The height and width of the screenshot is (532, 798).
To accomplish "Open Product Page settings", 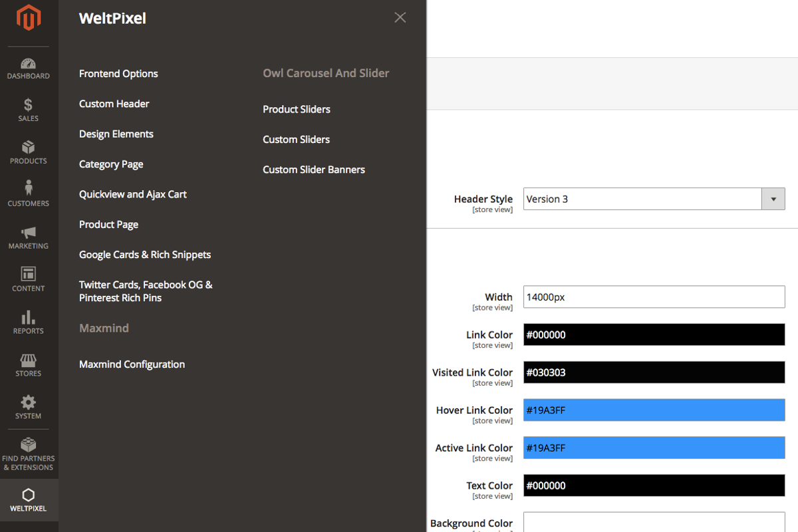I will pyautogui.click(x=109, y=225).
